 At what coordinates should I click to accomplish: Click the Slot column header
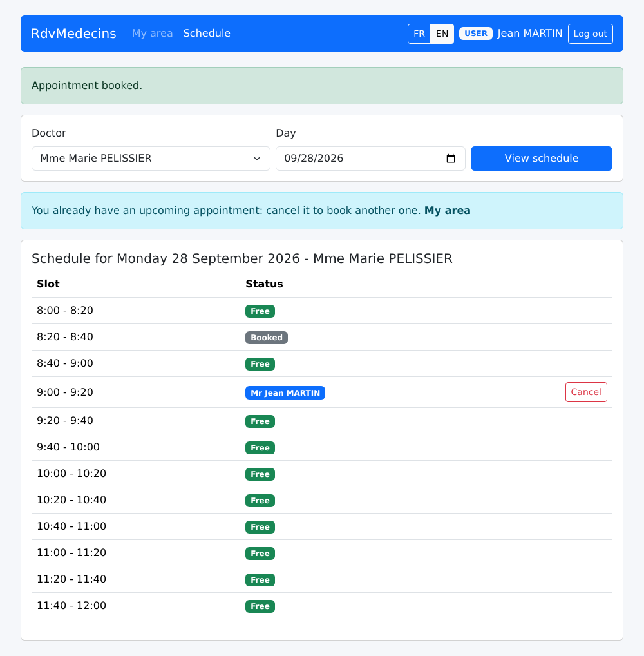(48, 284)
